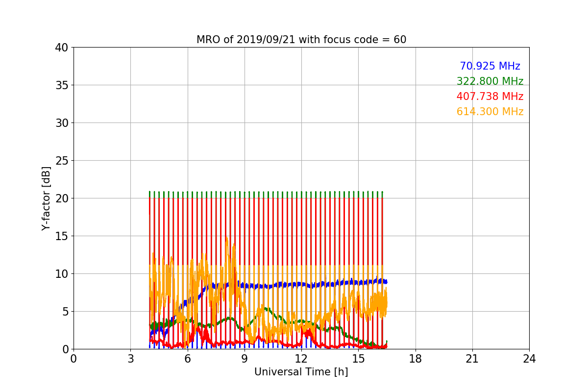Click the y-axis tick value 25
This screenshot has height=392, width=588.
tap(61, 161)
